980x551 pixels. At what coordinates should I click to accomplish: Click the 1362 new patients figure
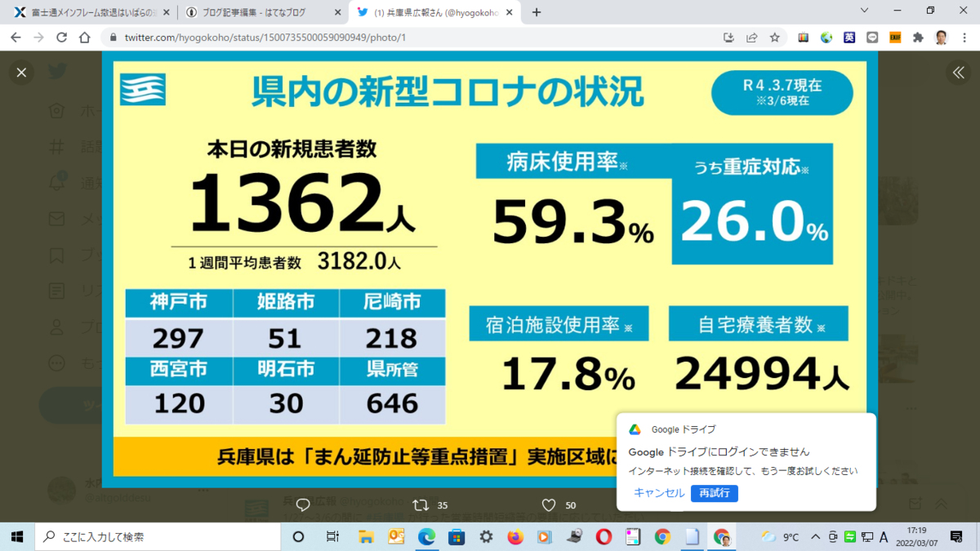286,203
